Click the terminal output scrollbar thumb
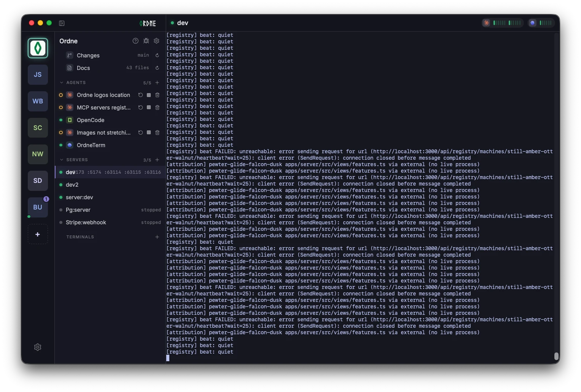Screen dimensions: 581x392 pyautogui.click(x=556, y=356)
